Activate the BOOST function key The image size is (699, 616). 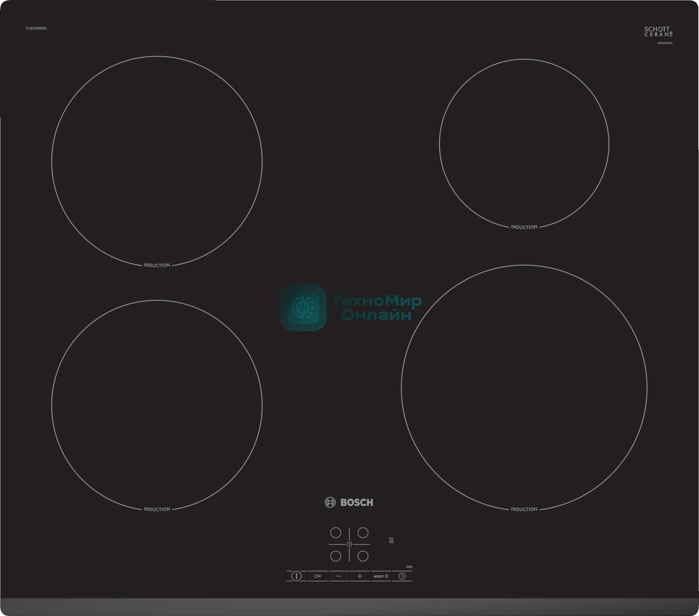[381, 576]
